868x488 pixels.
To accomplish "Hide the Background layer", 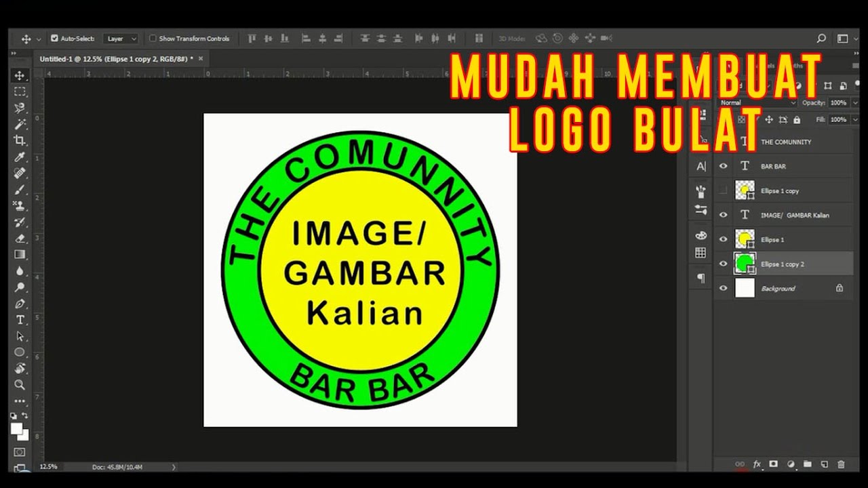I will (x=723, y=288).
